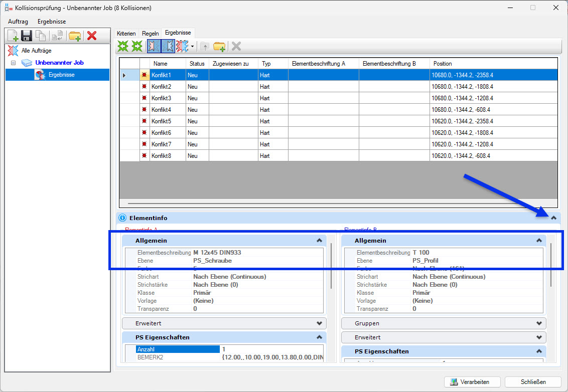Image resolution: width=568 pixels, height=392 pixels.
Task: Click the greyed-out move up folder icon
Action: (x=205, y=46)
